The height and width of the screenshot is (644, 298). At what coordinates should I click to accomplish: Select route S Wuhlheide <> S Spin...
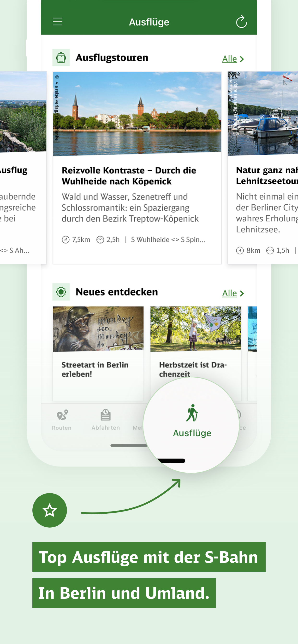(x=168, y=240)
